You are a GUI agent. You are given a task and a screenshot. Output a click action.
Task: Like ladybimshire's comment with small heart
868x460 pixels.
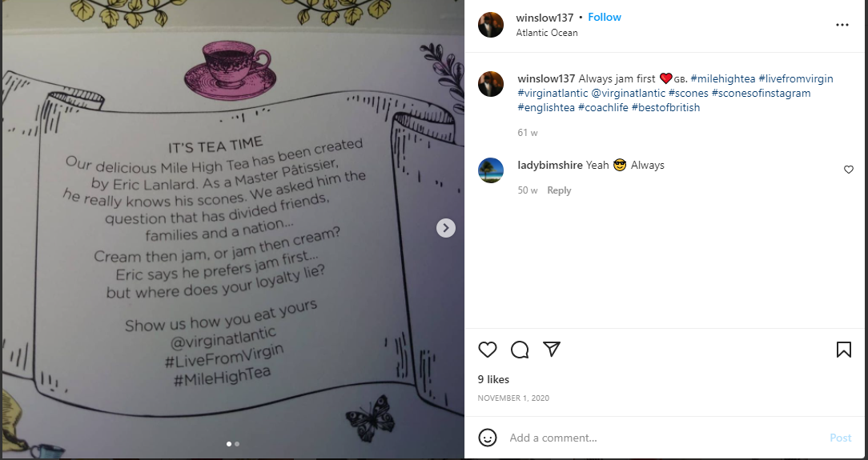point(848,170)
